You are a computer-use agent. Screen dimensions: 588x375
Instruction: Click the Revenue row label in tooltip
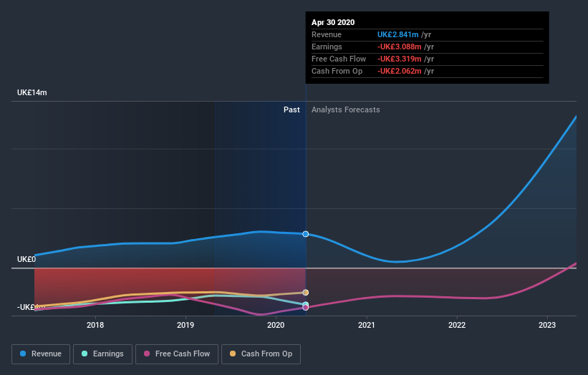(x=327, y=34)
